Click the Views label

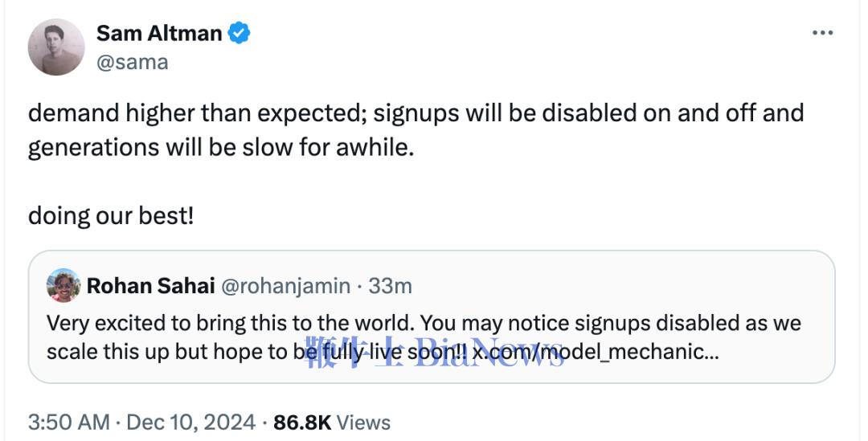coord(363,423)
